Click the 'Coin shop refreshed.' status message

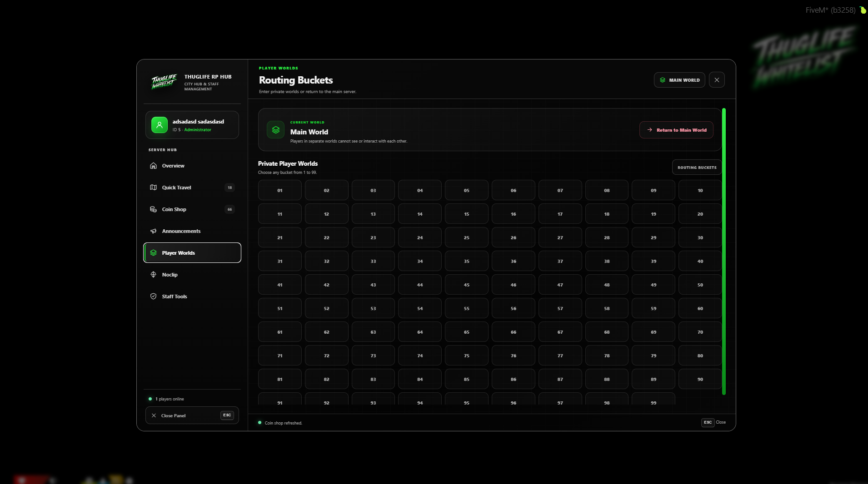pyautogui.click(x=284, y=423)
